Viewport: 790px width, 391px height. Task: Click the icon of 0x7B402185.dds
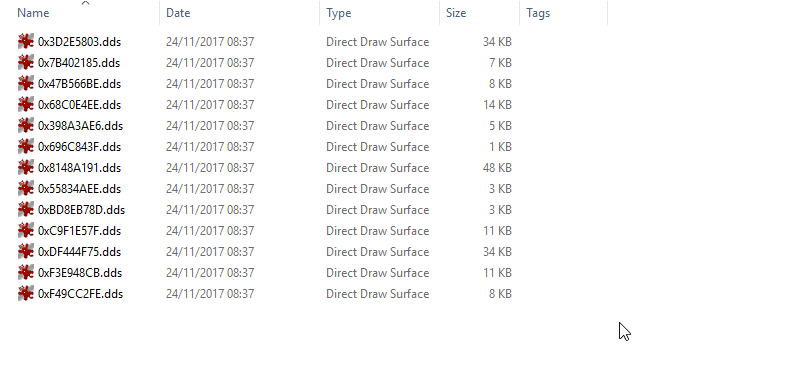click(x=26, y=62)
